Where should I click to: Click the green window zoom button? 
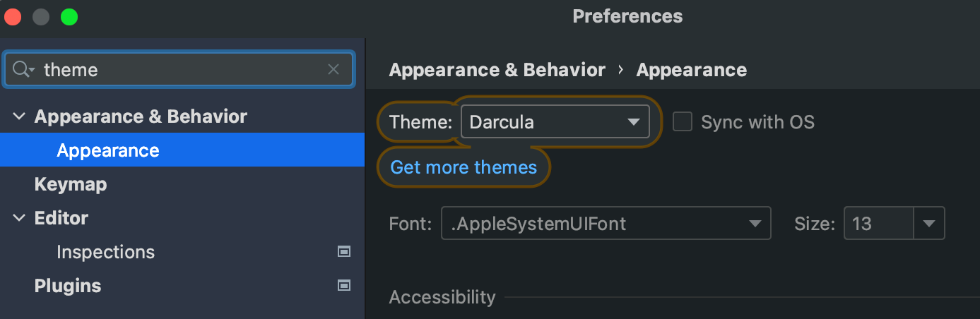(69, 17)
